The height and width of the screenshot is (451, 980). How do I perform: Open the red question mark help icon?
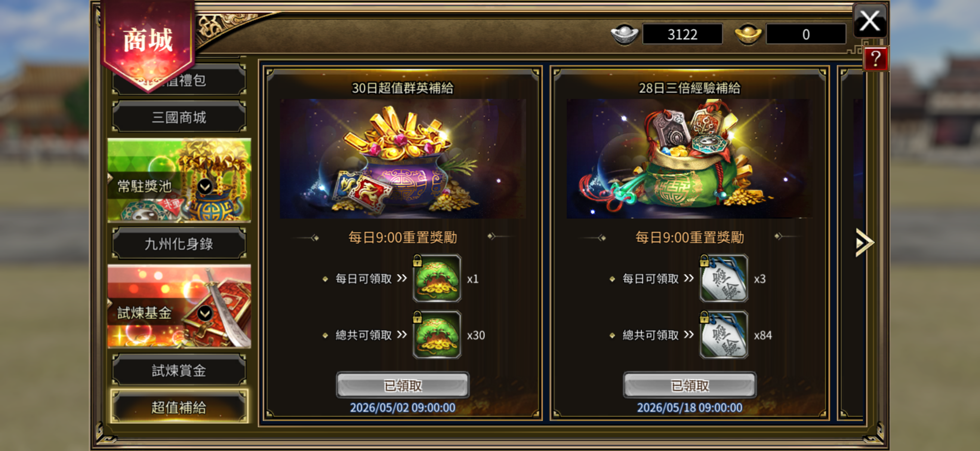point(875,59)
